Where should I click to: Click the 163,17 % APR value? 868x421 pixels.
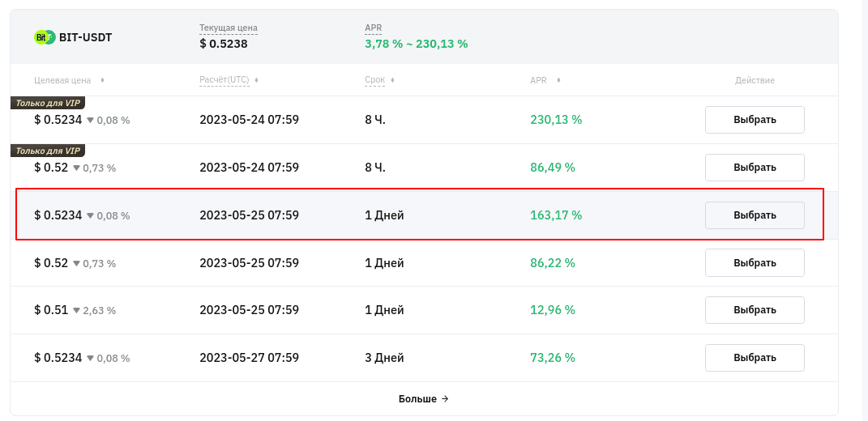[x=556, y=215]
